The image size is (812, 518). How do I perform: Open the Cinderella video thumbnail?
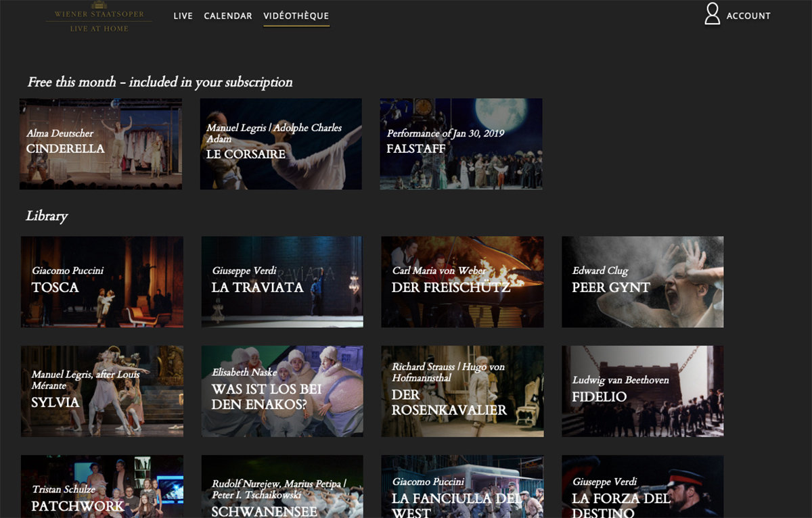[x=101, y=144]
